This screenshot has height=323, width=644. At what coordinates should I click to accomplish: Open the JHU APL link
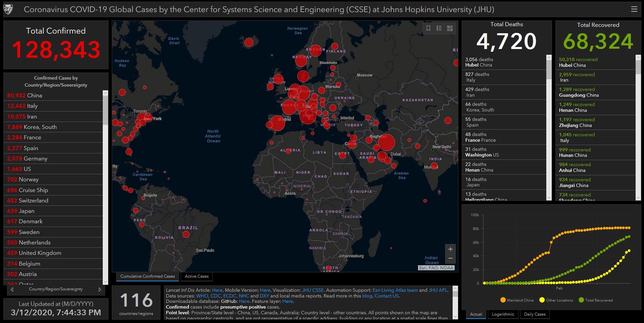(438, 290)
